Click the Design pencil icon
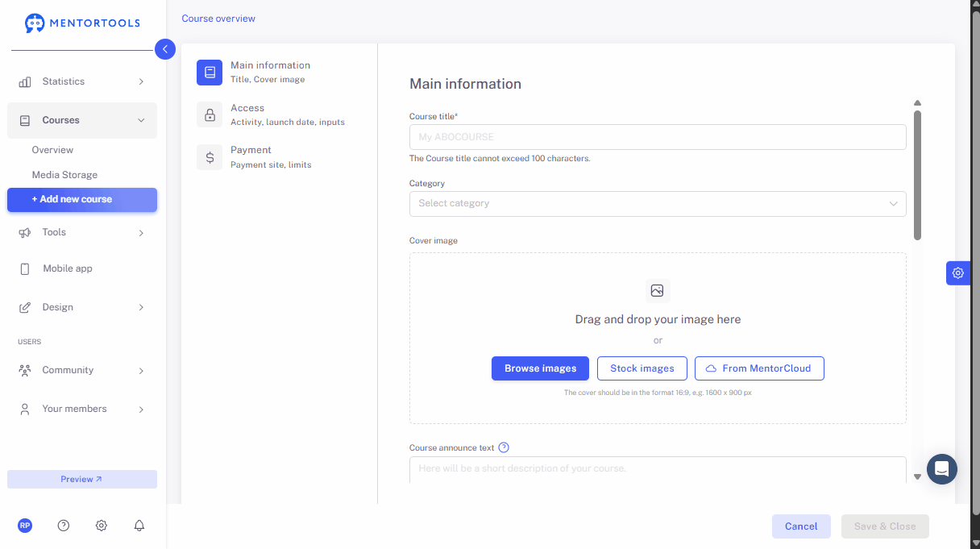 click(25, 307)
